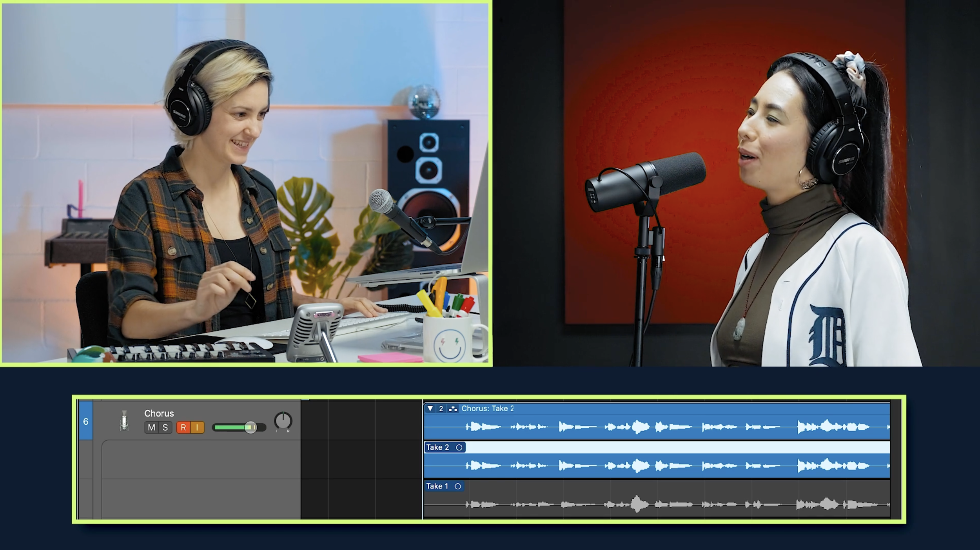
Task: Disable record arm on Chorus track
Action: pos(183,427)
